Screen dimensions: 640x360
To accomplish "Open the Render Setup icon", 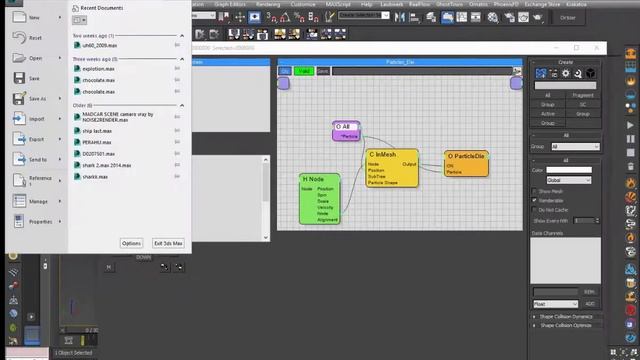I will pos(509,17).
